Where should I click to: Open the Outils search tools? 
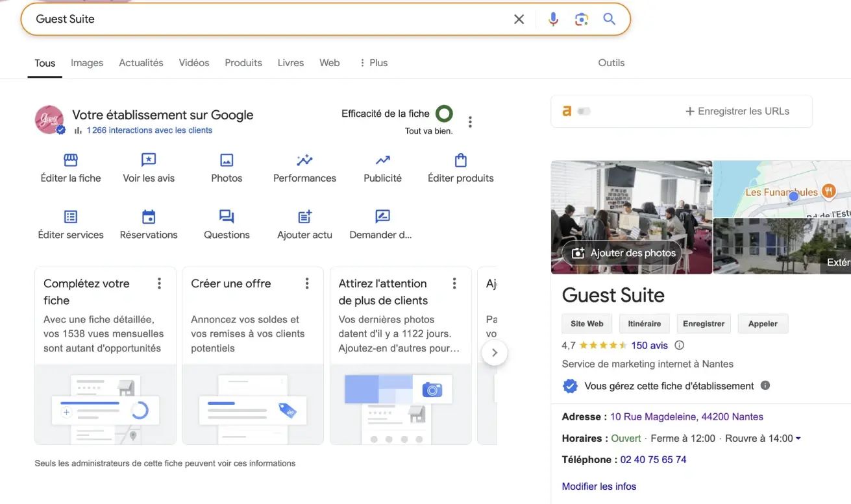pyautogui.click(x=611, y=63)
